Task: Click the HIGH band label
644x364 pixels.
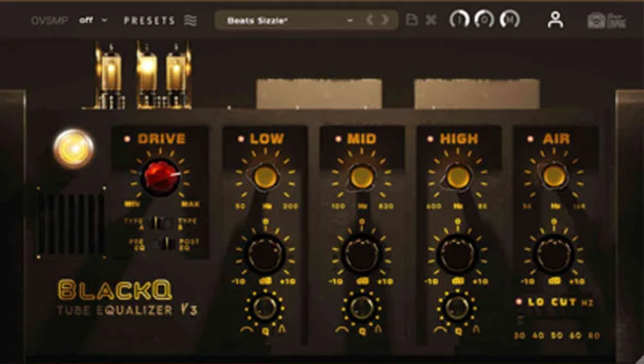Action: click(459, 139)
